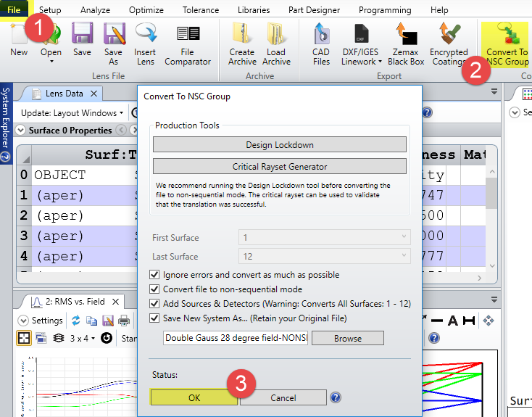The height and width of the screenshot is (417, 532).
Task: Open the Lens Data window options dropdown
Action: point(494,91)
